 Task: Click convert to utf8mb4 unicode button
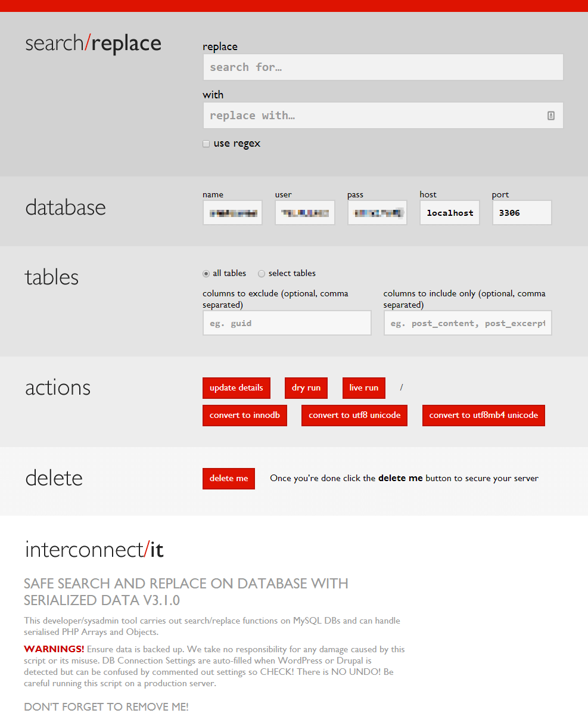pos(483,416)
